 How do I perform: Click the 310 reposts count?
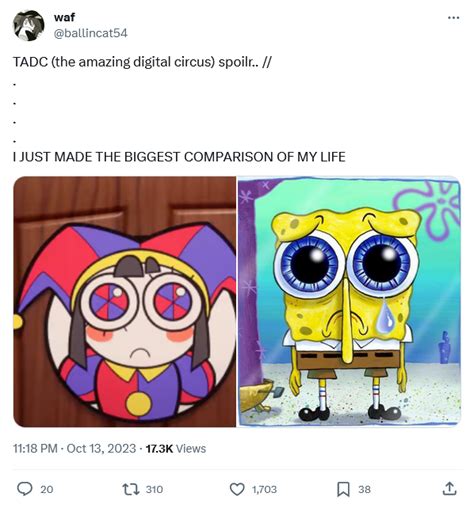click(154, 489)
